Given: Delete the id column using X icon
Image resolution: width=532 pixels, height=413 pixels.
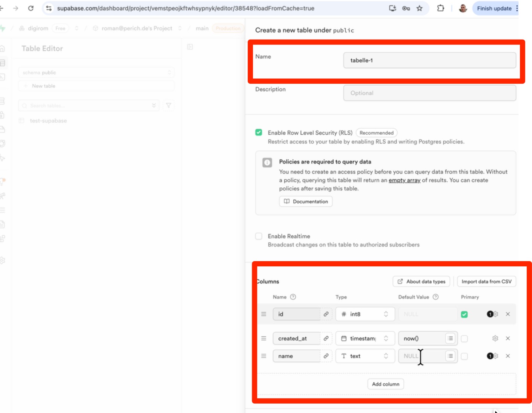Looking at the screenshot, I should (x=508, y=314).
